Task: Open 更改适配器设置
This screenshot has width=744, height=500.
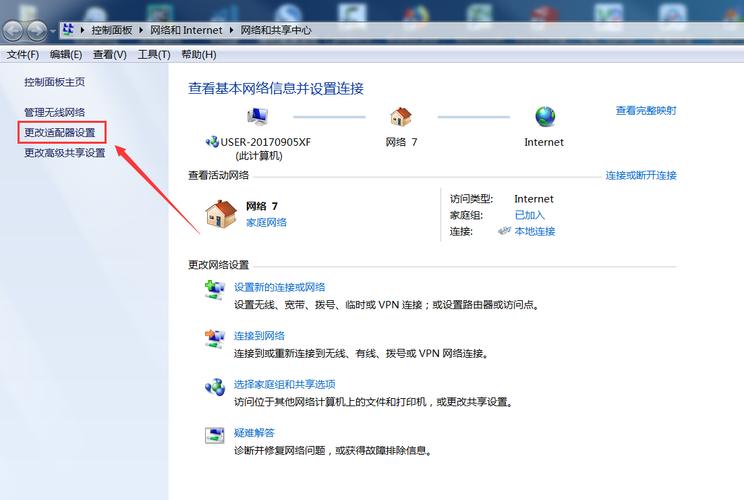Action: [60, 132]
